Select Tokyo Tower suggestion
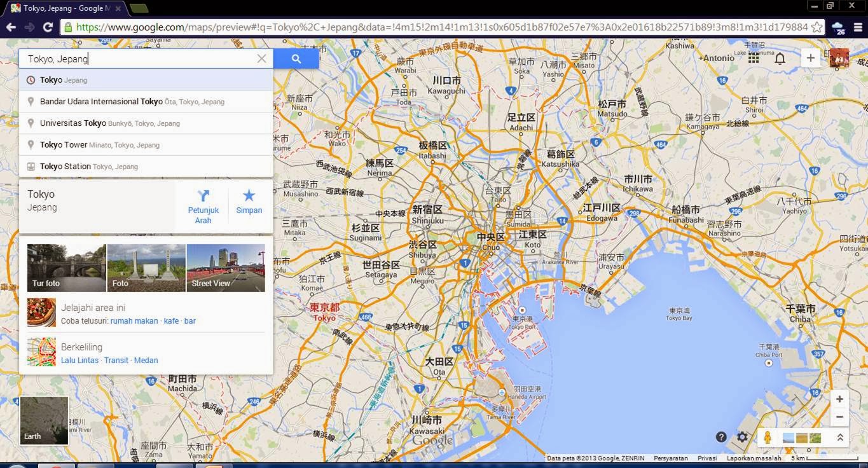 [146, 145]
